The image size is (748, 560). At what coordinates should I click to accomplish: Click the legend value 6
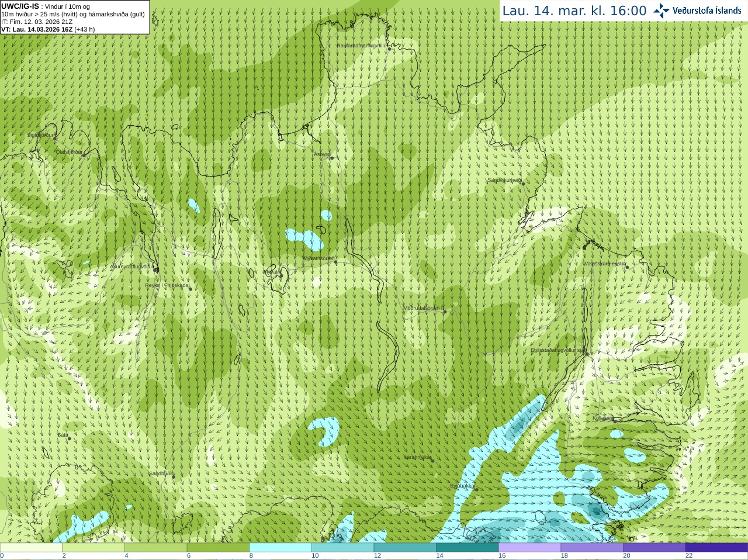[x=189, y=556]
